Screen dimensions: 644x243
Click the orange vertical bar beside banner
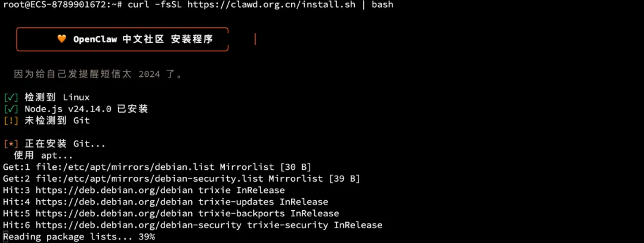tap(255, 39)
